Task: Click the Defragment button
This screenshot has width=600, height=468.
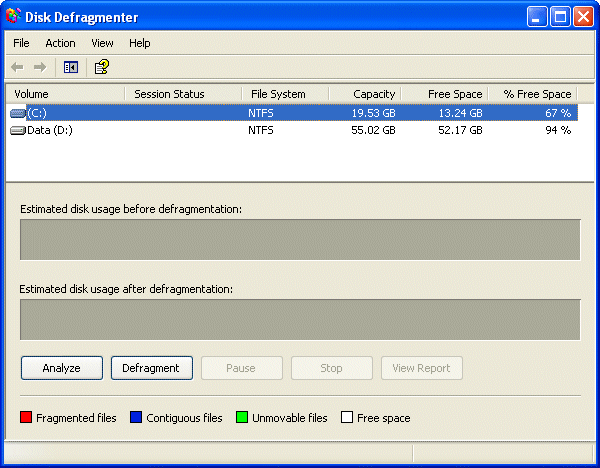Action: tap(152, 368)
